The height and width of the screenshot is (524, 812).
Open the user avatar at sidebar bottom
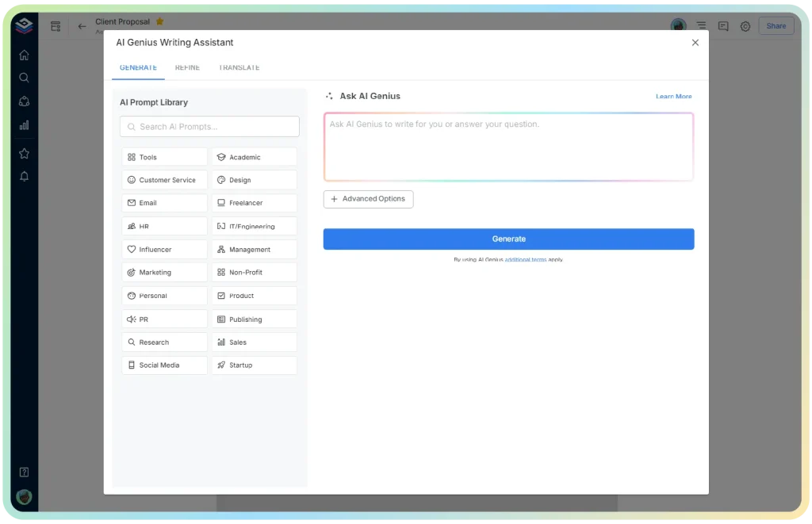pyautogui.click(x=24, y=497)
